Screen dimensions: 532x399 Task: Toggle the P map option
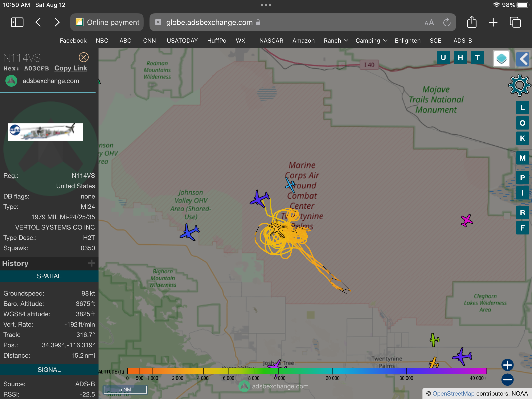522,178
